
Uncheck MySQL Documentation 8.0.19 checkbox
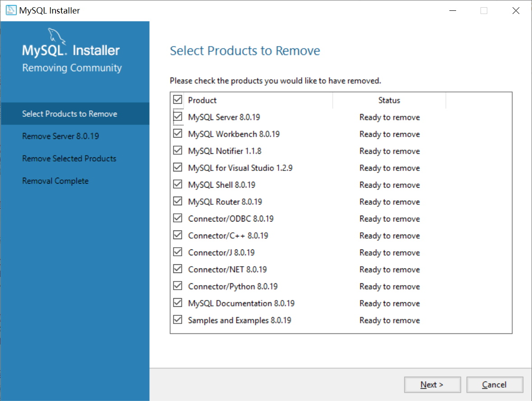177,303
